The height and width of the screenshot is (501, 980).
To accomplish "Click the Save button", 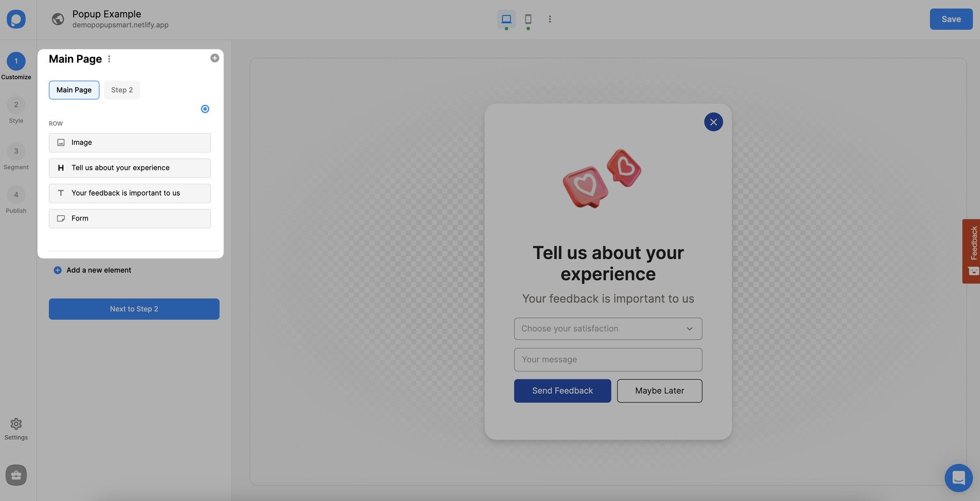I will pos(951,19).
